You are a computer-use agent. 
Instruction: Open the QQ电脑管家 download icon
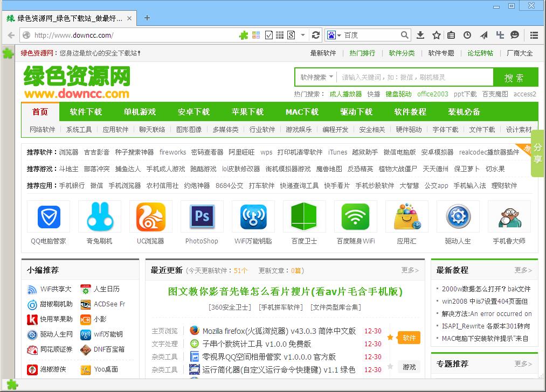48,216
